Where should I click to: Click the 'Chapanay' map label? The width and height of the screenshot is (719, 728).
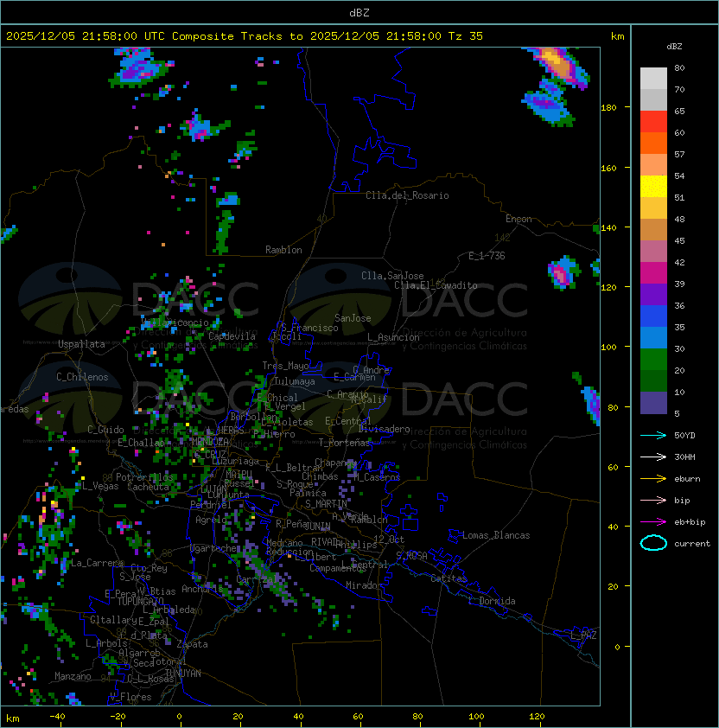click(x=335, y=463)
